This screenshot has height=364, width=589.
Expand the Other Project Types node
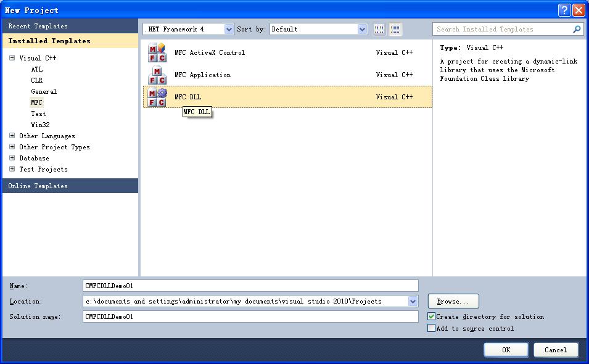click(12, 147)
